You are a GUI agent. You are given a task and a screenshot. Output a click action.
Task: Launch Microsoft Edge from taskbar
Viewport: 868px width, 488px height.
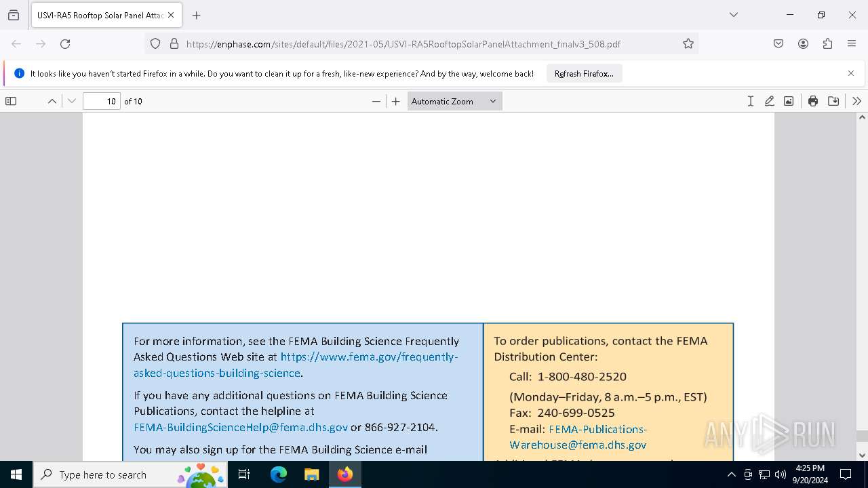(279, 474)
